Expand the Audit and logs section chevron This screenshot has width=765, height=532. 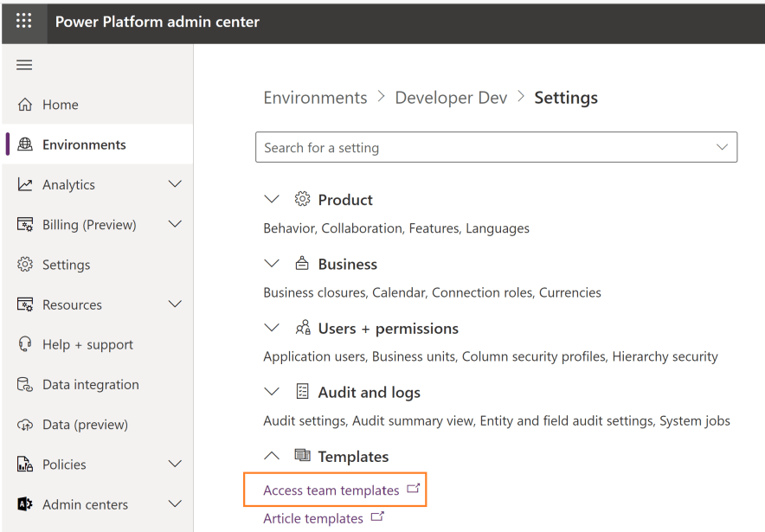(271, 392)
